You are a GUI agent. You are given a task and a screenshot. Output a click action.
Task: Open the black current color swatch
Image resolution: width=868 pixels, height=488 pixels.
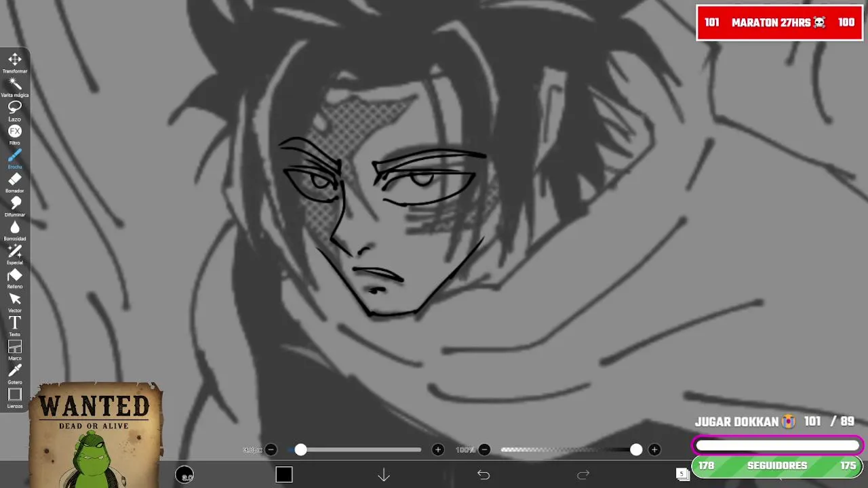(x=284, y=475)
